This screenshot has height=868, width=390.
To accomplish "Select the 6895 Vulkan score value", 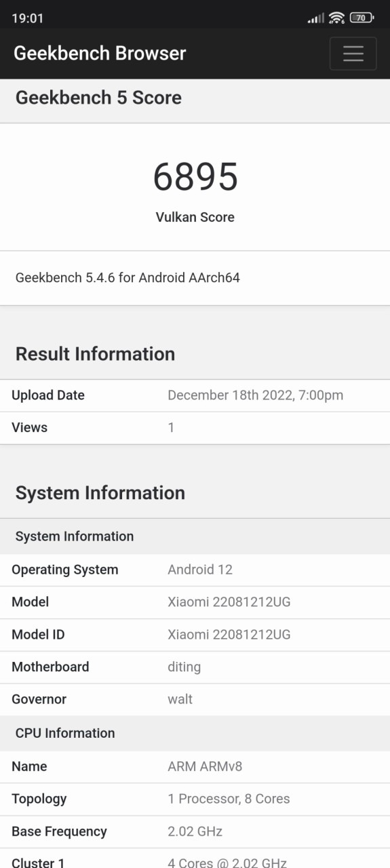I will tap(195, 177).
